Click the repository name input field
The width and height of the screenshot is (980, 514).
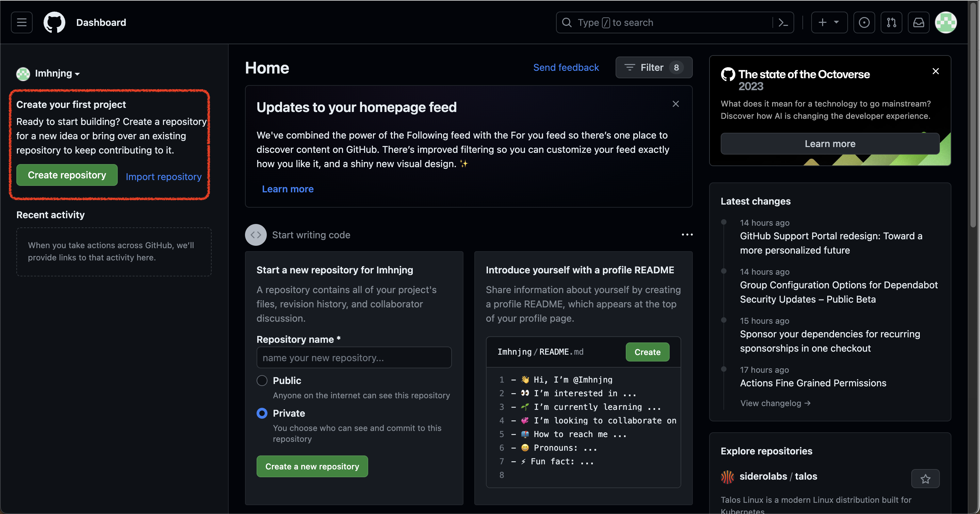354,358
